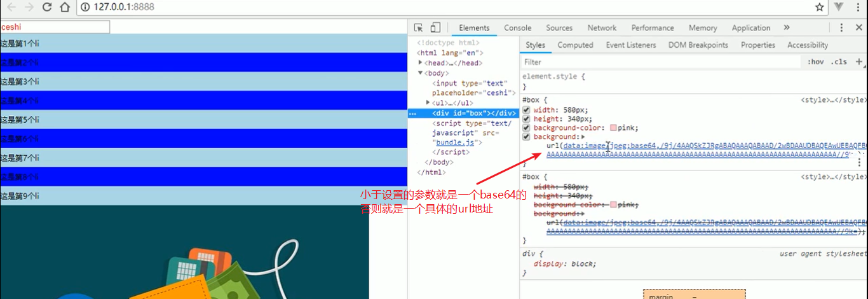
Task: Click the new style rule plus icon
Action: [859, 62]
